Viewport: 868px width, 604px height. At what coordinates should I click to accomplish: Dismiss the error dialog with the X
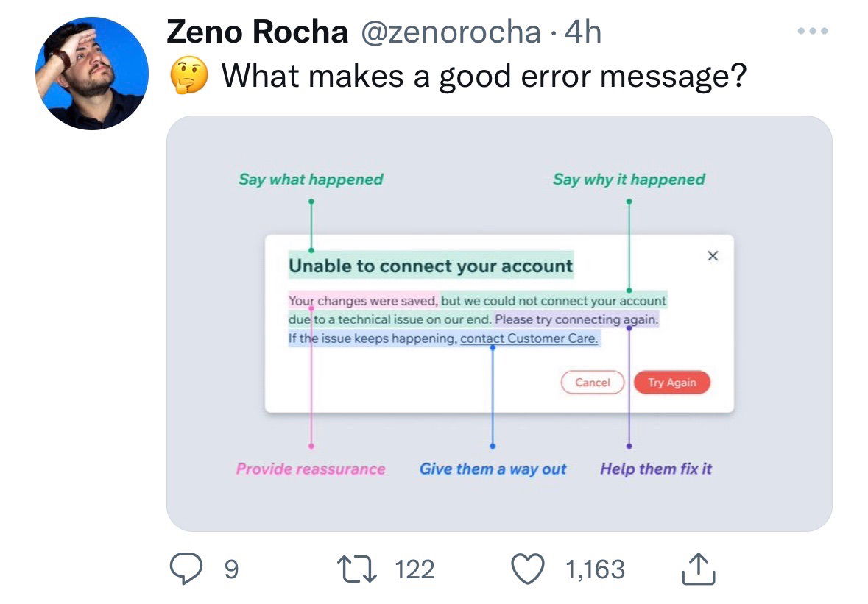[x=712, y=255]
